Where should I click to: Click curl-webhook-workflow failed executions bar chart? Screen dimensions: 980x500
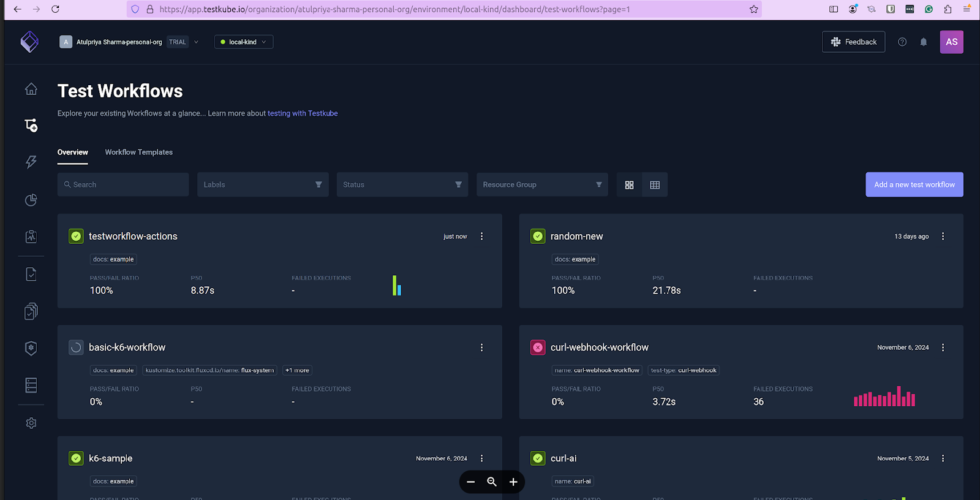point(884,396)
